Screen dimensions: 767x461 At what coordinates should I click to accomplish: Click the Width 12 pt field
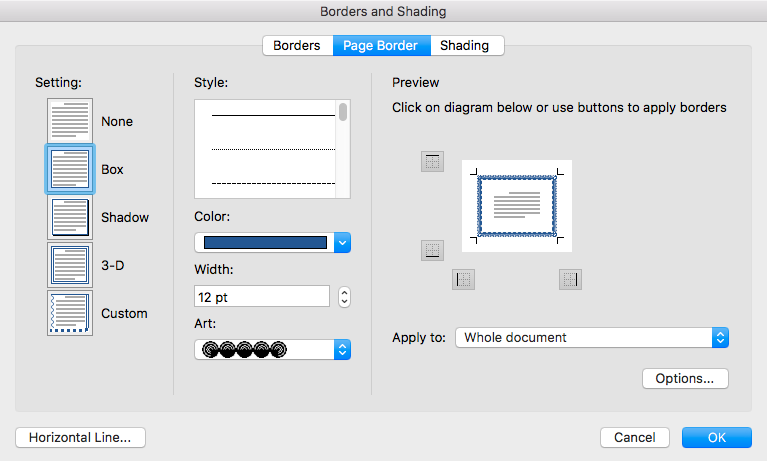pos(262,297)
